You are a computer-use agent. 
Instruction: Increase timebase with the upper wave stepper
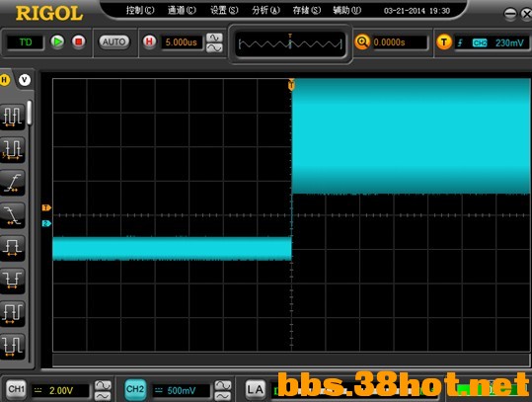[x=214, y=38]
